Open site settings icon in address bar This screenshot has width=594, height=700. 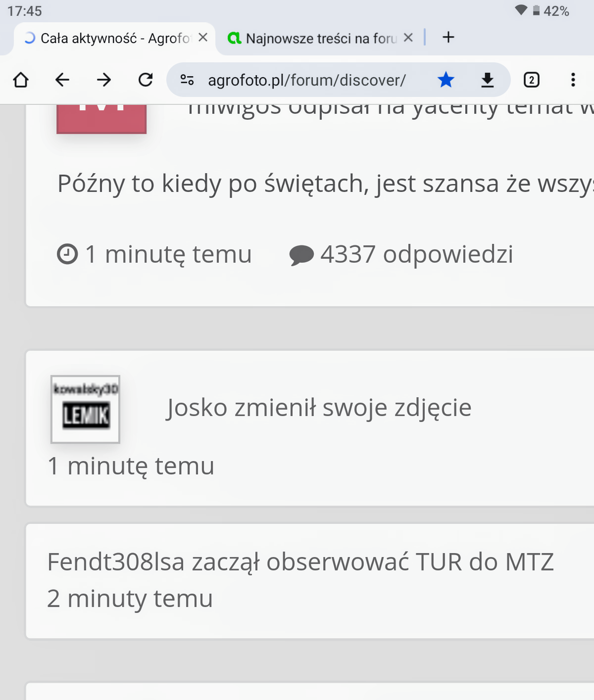pos(187,80)
